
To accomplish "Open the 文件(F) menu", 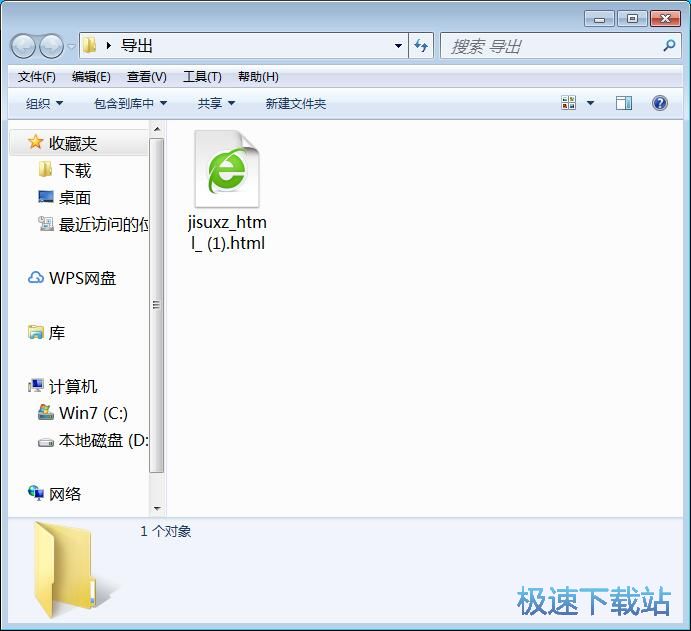I will (37, 77).
